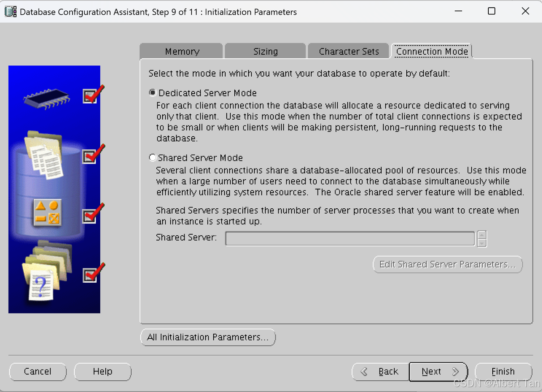This screenshot has height=392, width=542.
Task: Cancel the database configuration wizard
Action: (38, 371)
